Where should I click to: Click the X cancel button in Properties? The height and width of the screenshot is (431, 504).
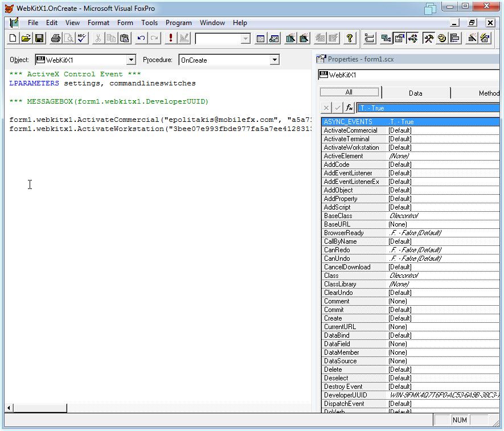pyautogui.click(x=326, y=108)
